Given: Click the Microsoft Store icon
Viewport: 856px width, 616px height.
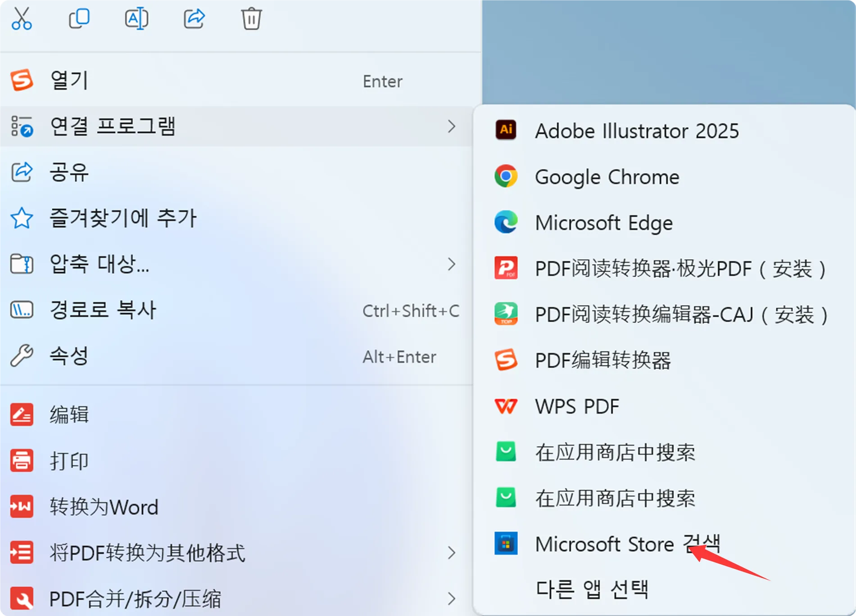Looking at the screenshot, I should pyautogui.click(x=506, y=544).
